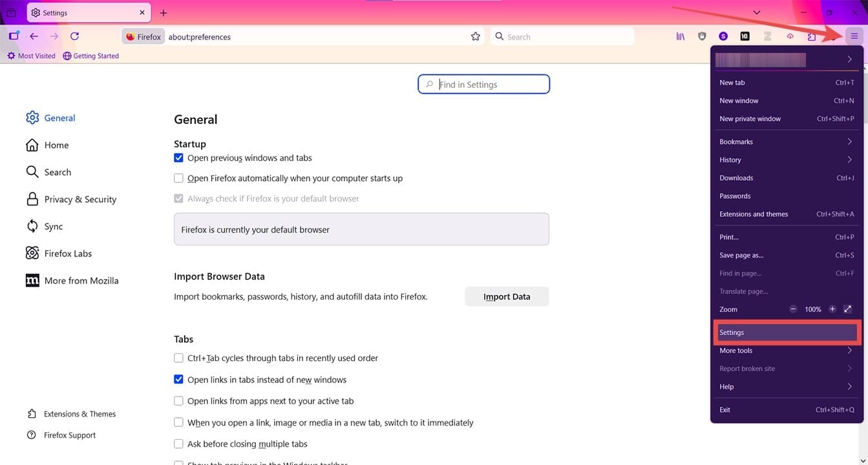Image resolution: width=868 pixels, height=465 pixels.
Task: Open Passwords from the menu
Action: tap(787, 196)
